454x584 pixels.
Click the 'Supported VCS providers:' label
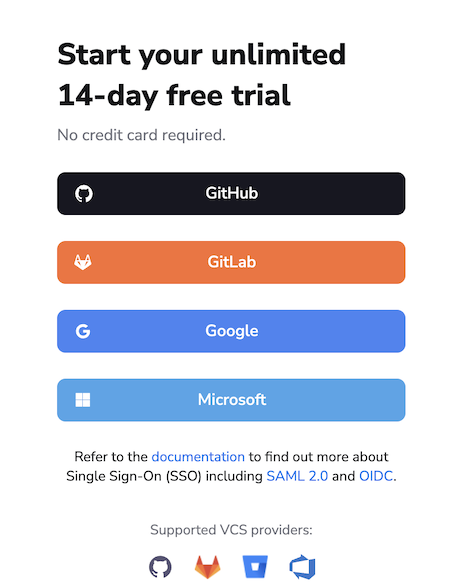pos(231,530)
